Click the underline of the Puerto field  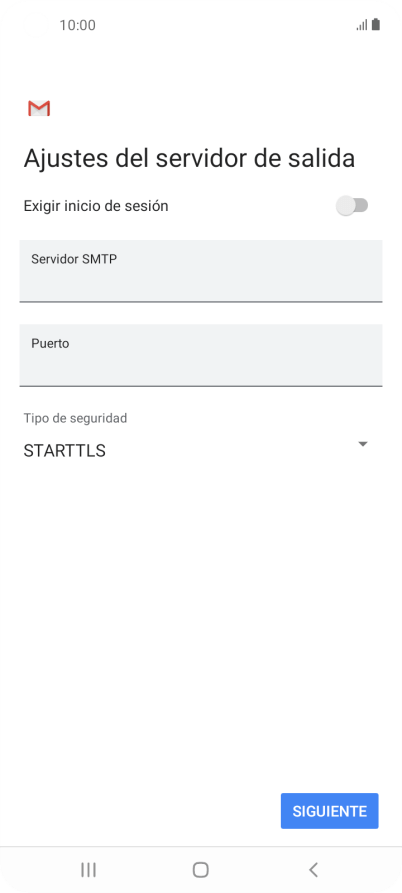point(201,386)
